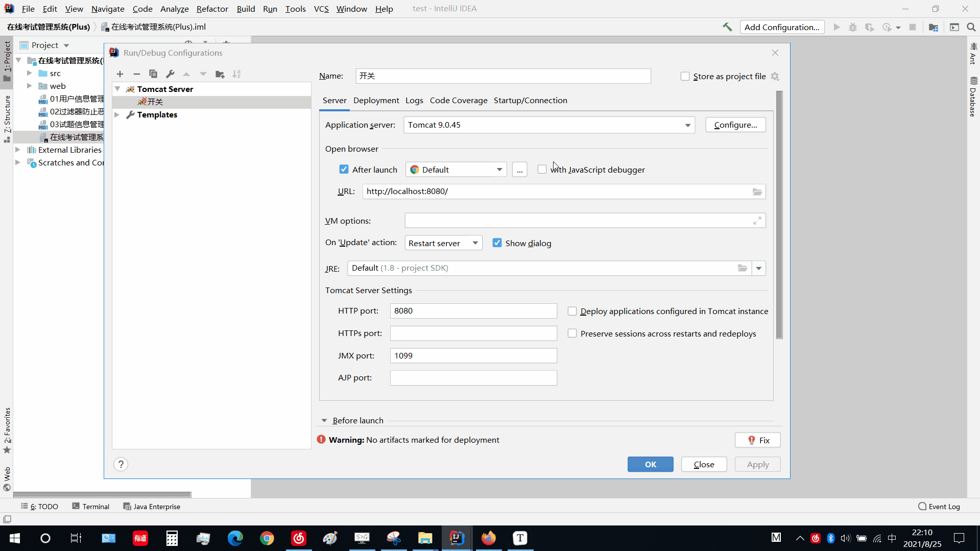
Task: Click JMX port input field
Action: (473, 356)
